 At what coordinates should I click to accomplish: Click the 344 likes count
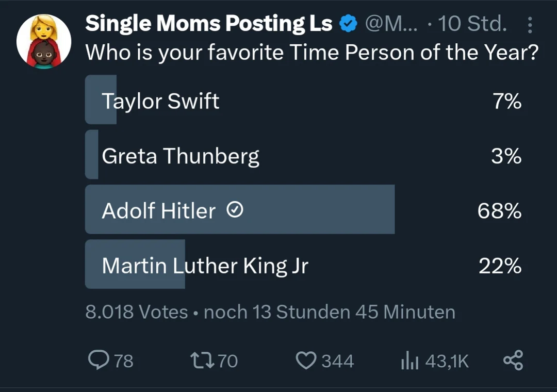[338, 361]
